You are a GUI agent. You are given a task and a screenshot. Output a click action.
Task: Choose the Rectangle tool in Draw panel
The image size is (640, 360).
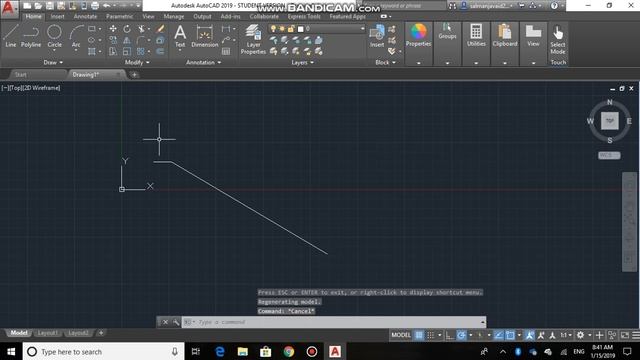click(92, 29)
